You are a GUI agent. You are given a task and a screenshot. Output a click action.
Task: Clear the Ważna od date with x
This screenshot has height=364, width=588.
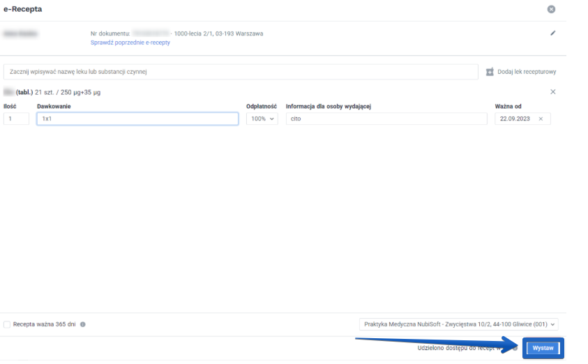pyautogui.click(x=541, y=119)
